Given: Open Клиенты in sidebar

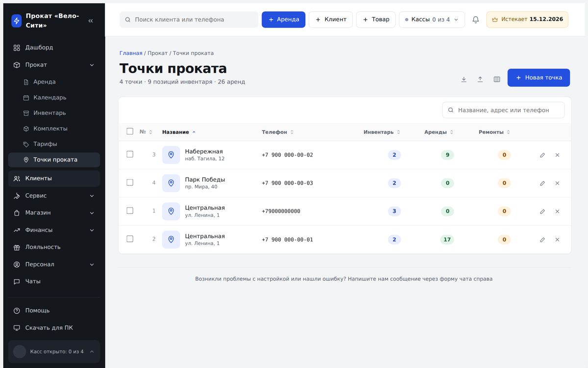Looking at the screenshot, I should point(54,179).
